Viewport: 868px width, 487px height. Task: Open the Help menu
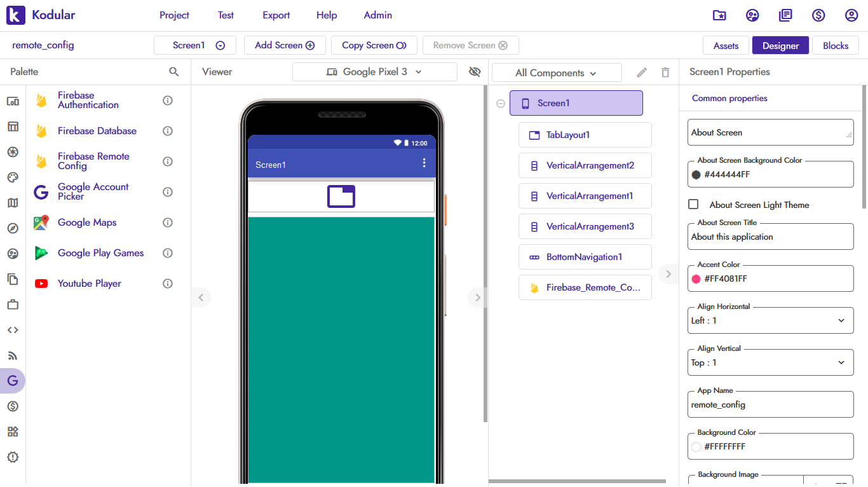tap(327, 15)
